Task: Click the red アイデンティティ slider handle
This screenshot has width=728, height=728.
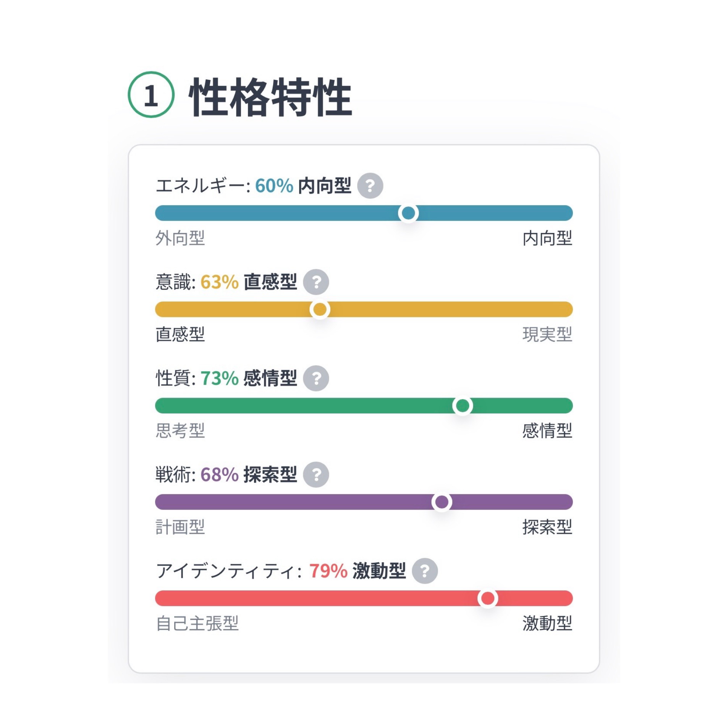Action: tap(487, 598)
